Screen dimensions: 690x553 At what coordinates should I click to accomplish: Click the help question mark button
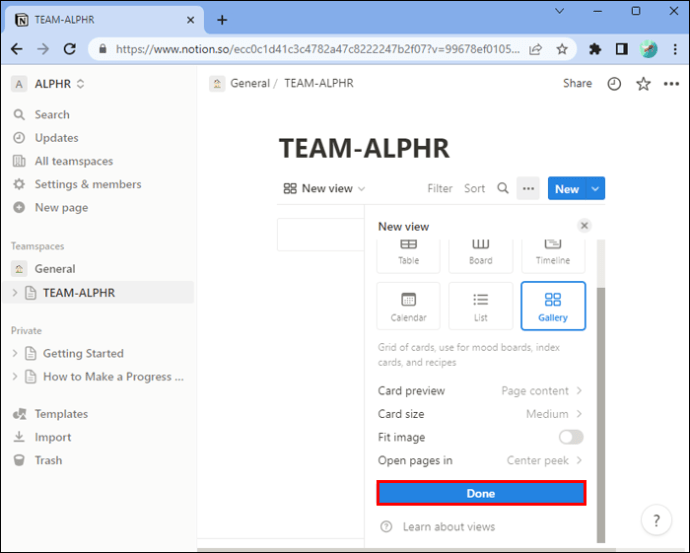tap(656, 520)
